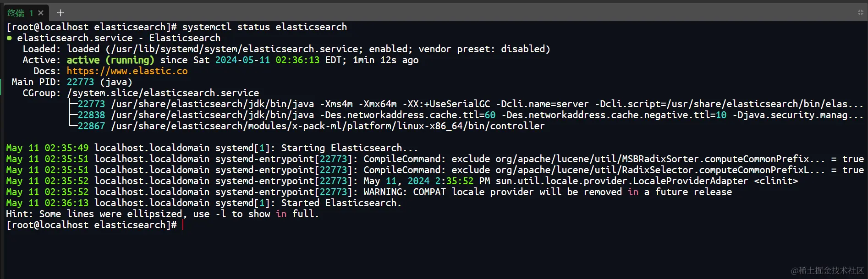Open the https://www.elastic.co docs link
Image resolution: width=868 pixels, height=279 pixels.
(x=127, y=71)
